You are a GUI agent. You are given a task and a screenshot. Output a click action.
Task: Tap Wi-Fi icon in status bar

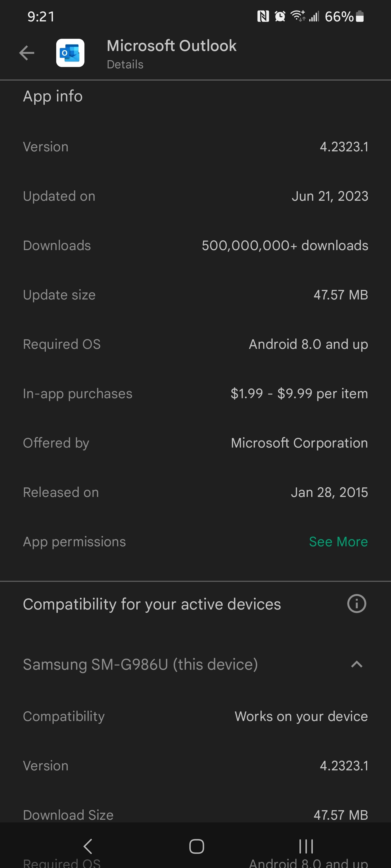tap(298, 16)
